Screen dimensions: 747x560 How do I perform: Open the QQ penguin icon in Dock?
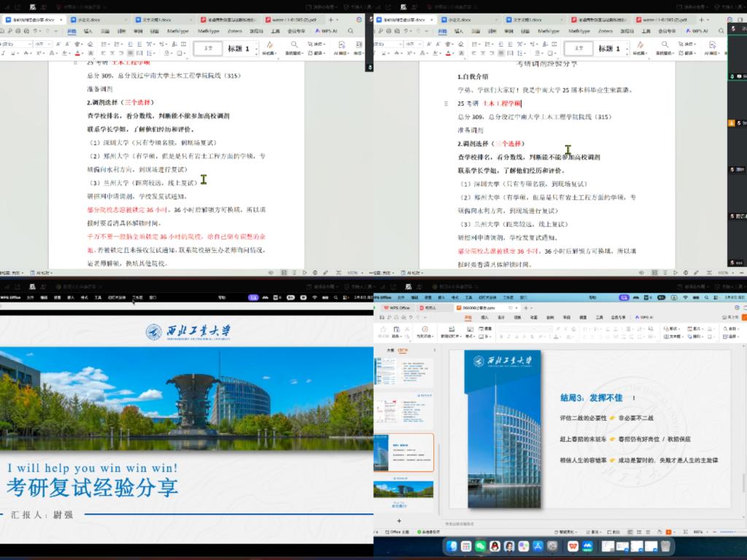494,546
